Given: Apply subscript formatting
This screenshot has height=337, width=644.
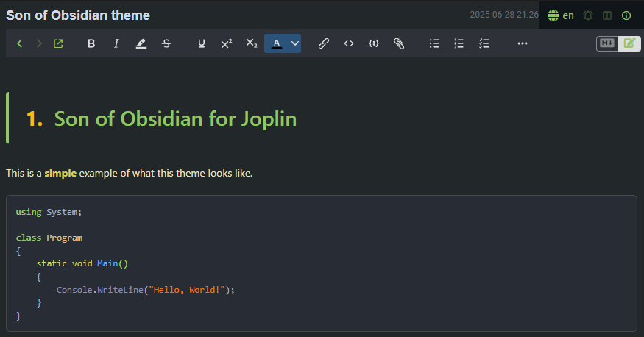Looking at the screenshot, I should pyautogui.click(x=252, y=43).
